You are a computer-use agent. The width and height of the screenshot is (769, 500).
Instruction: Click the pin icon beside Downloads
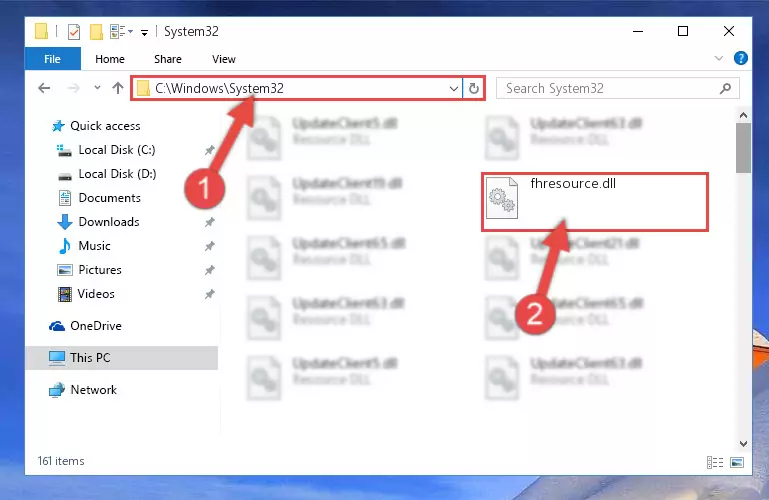pos(209,222)
